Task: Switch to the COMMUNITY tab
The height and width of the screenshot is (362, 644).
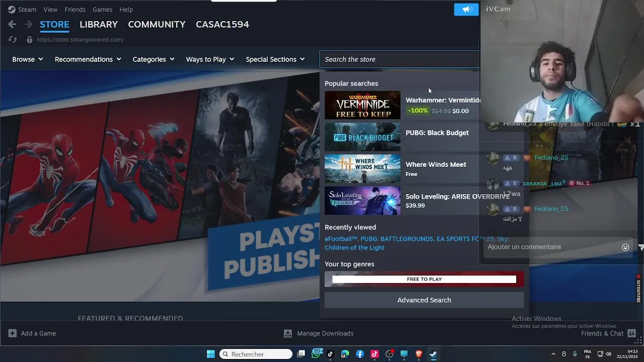Action: click(x=156, y=24)
